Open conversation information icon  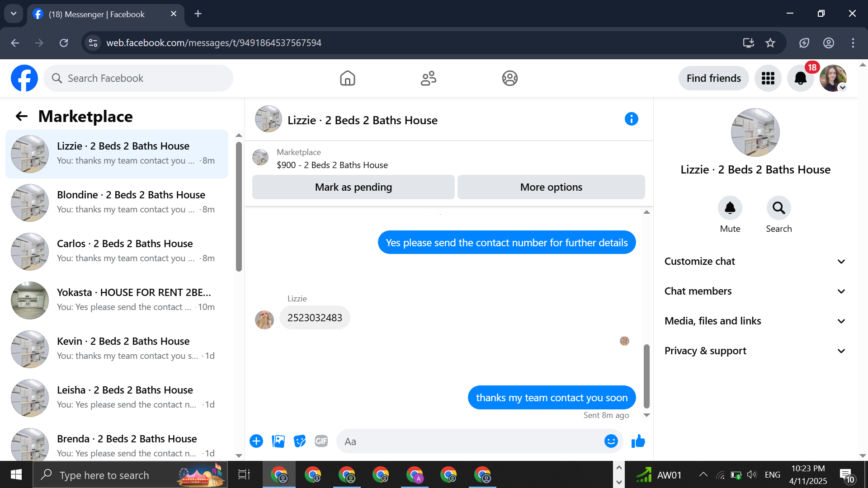(632, 119)
